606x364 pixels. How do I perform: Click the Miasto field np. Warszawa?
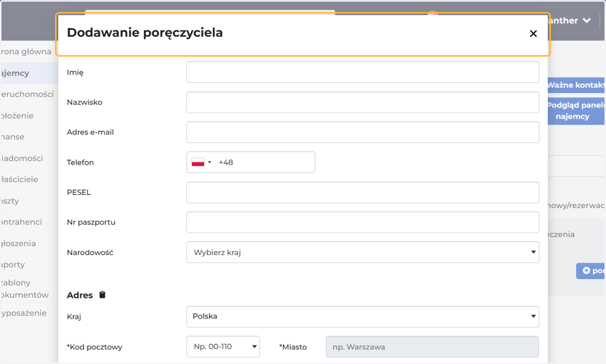point(432,347)
